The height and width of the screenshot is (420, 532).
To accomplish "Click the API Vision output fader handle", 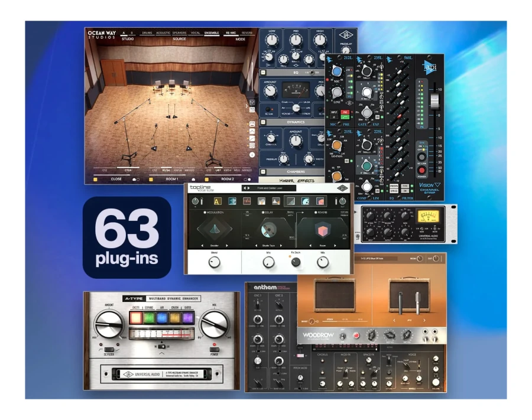I will tap(434, 102).
